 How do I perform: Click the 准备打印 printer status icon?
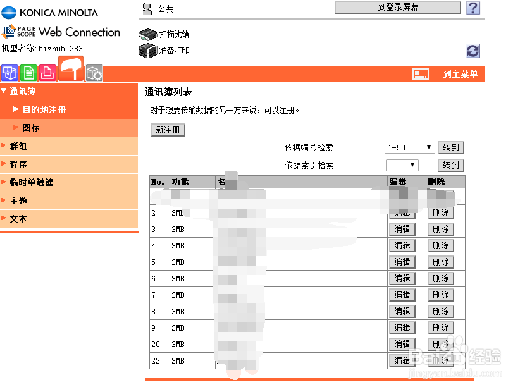pos(148,50)
